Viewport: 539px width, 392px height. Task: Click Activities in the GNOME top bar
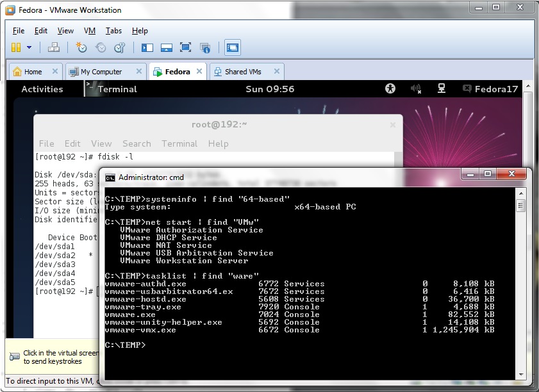[x=42, y=89]
